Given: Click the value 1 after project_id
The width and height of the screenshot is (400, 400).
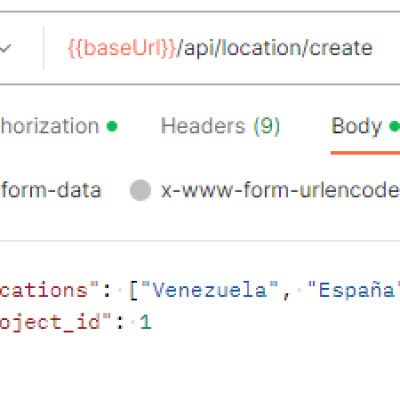Looking at the screenshot, I should point(145,322).
